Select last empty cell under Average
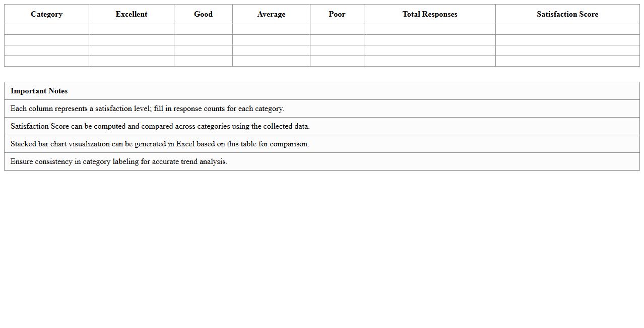Image resolution: width=644 pixels, height=328 pixels. [271, 61]
